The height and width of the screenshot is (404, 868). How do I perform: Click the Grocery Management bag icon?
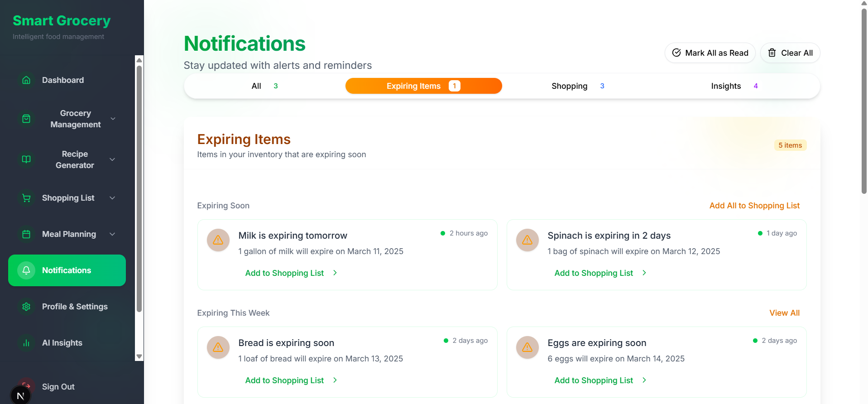coord(26,119)
